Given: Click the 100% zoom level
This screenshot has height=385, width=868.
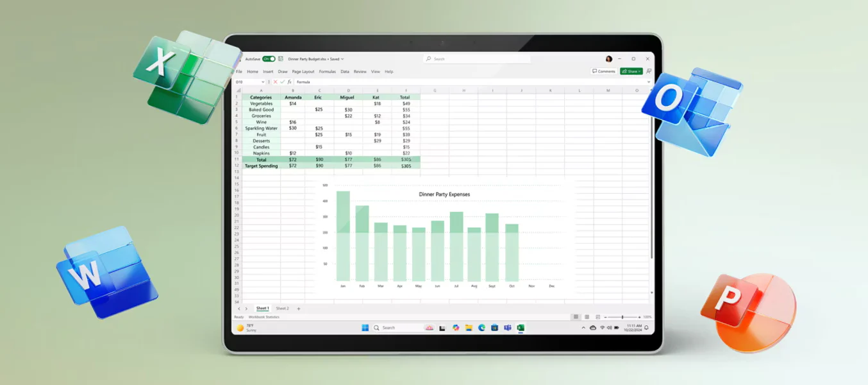Looking at the screenshot, I should (647, 317).
